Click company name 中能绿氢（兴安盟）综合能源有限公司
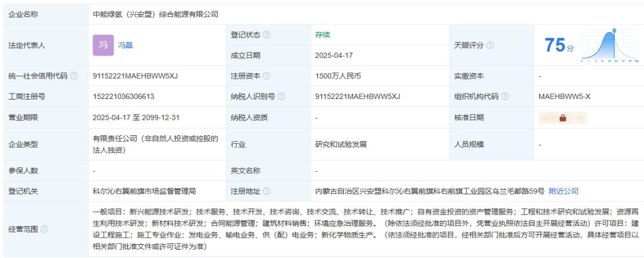644x258 pixels. 155,14
